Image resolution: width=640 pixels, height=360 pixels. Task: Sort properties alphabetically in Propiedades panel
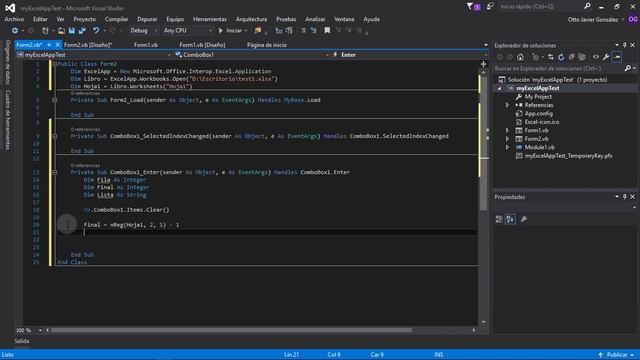pyautogui.click(x=510, y=220)
